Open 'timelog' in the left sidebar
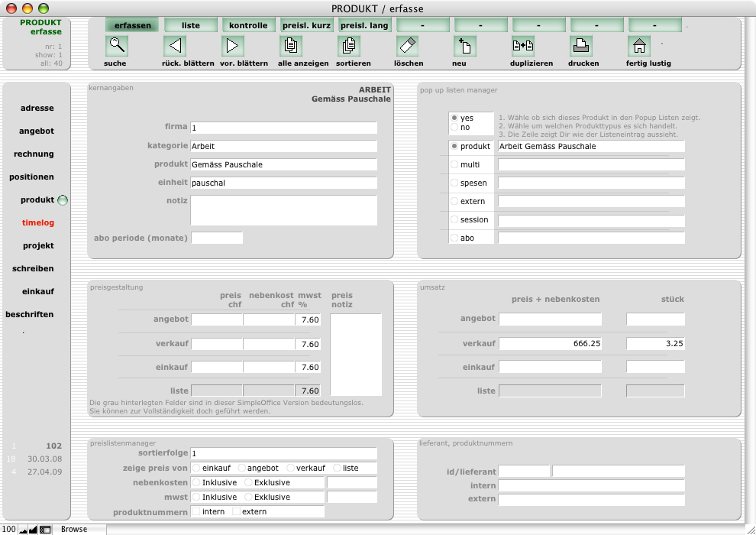 38,223
